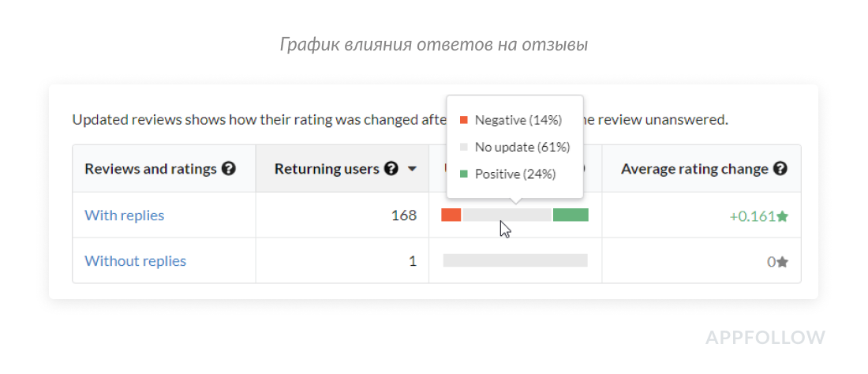Viewport: 868px width, 374px height.
Task: Click help icon beside Reviews and ratings
Action: (229, 169)
